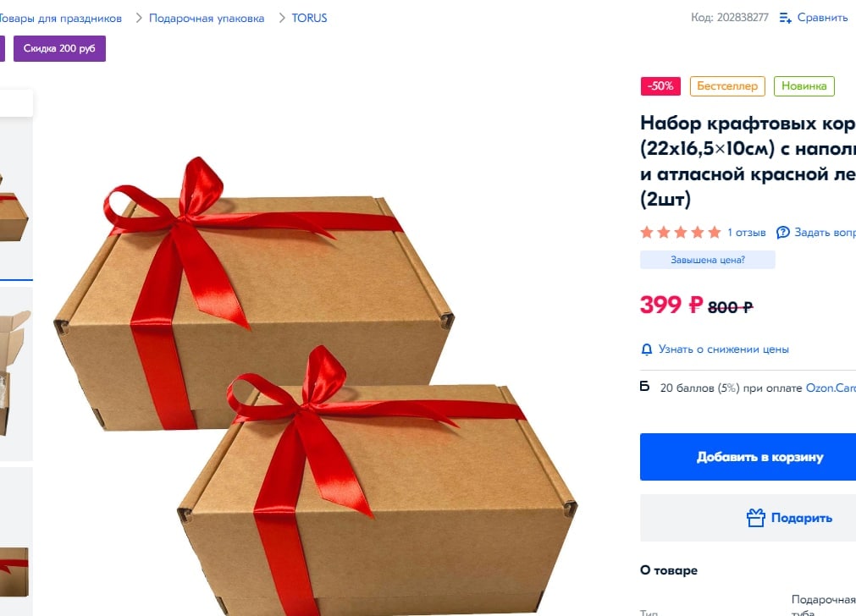Click the Скидка 200 руб badge
The image size is (856, 616).
coord(59,48)
